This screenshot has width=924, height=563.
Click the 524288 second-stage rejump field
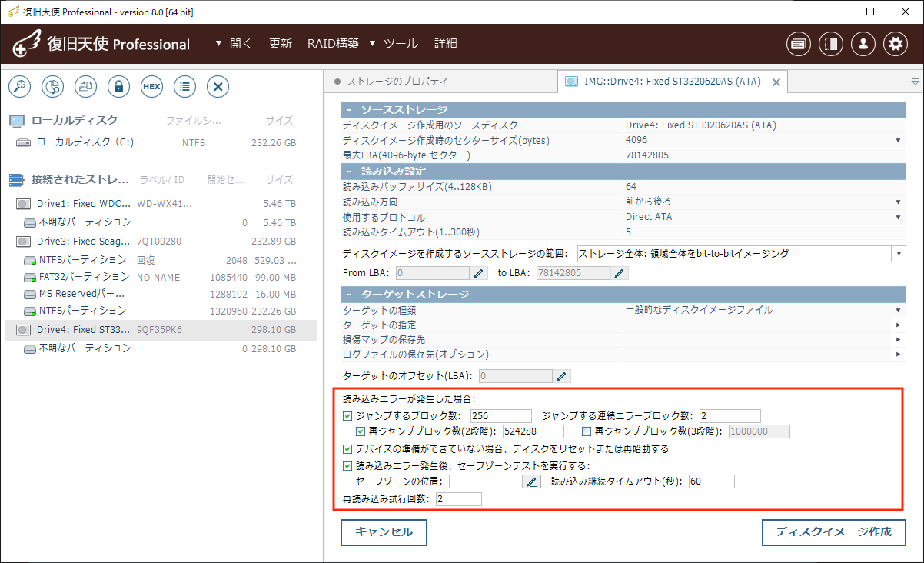click(533, 431)
